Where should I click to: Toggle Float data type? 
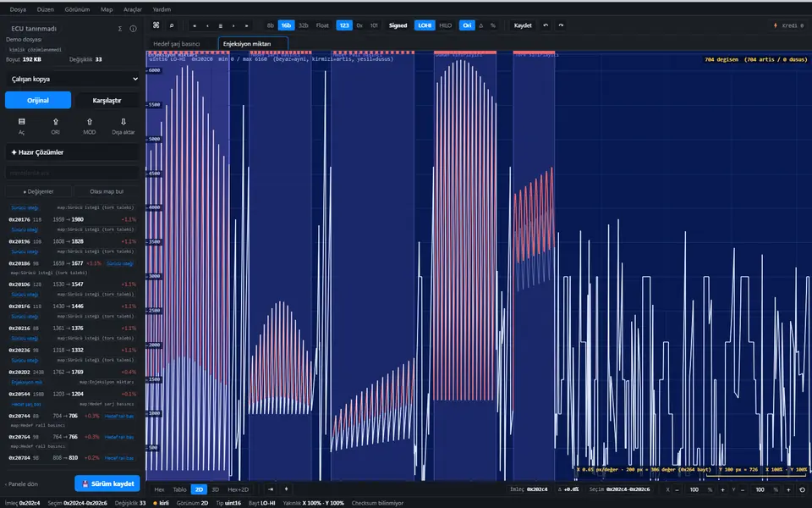[x=322, y=25]
